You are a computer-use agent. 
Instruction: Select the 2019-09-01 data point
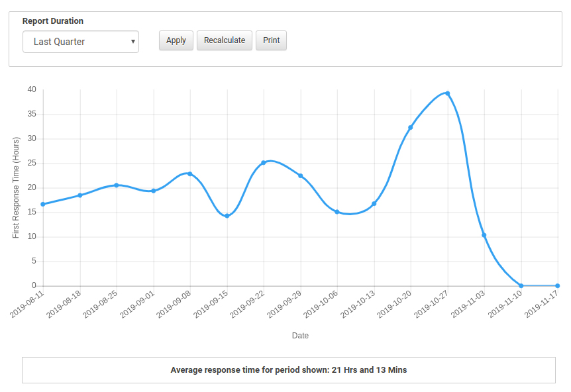tap(153, 191)
